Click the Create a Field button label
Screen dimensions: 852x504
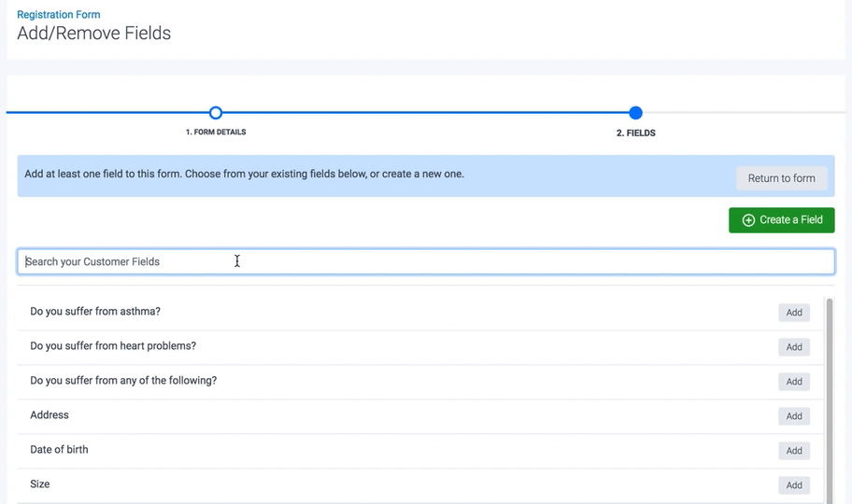click(x=790, y=220)
